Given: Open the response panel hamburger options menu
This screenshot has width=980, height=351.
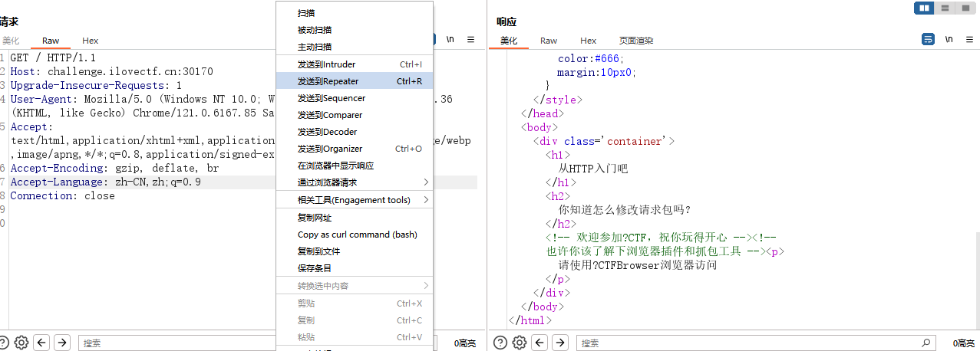Looking at the screenshot, I should 970,39.
